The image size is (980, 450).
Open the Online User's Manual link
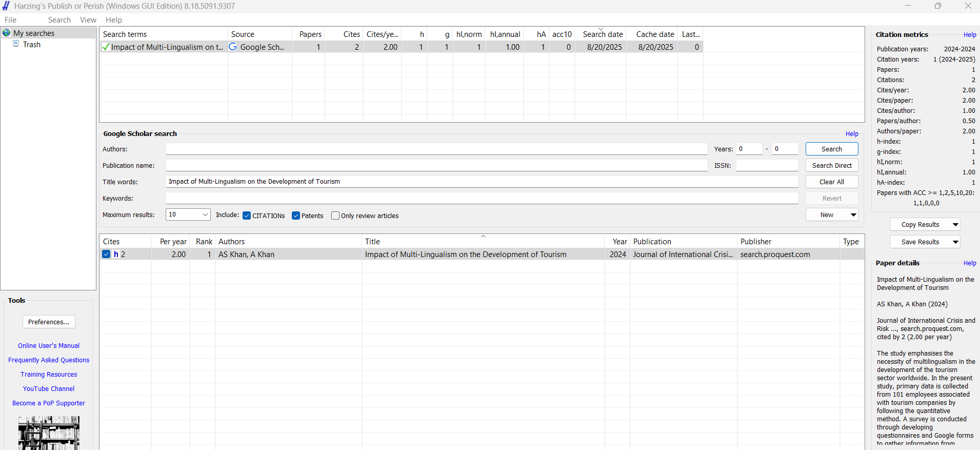(49, 346)
